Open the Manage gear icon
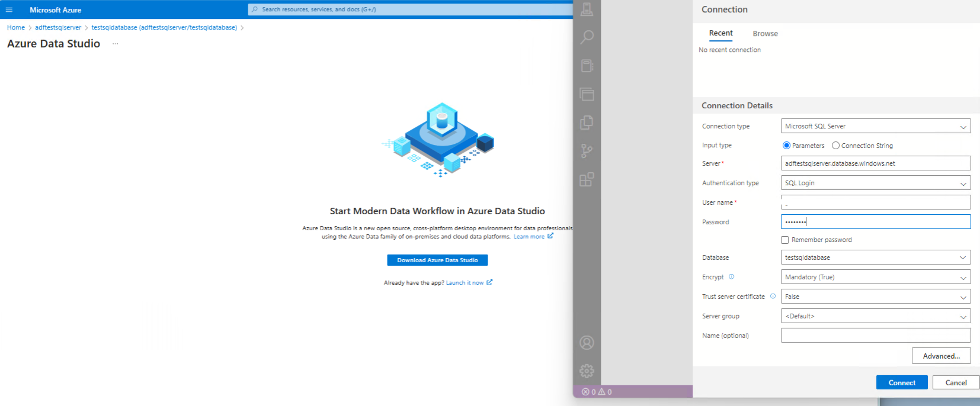 (587, 371)
